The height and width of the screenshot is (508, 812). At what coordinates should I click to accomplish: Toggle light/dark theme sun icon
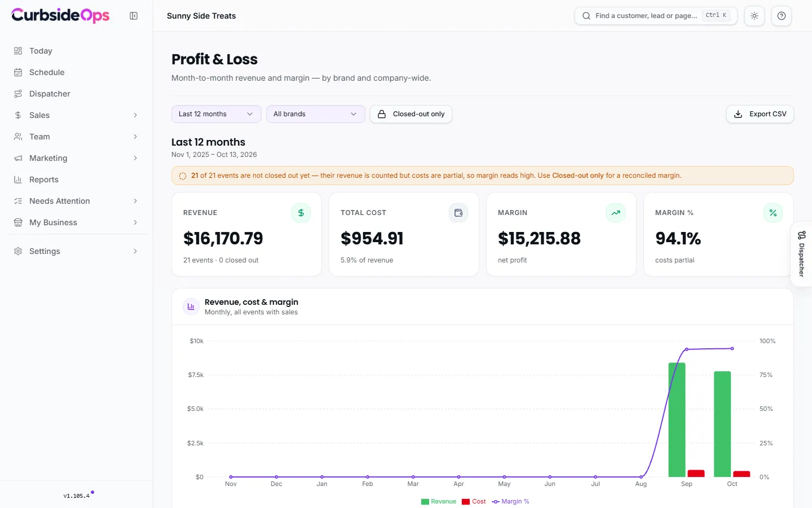(x=754, y=16)
